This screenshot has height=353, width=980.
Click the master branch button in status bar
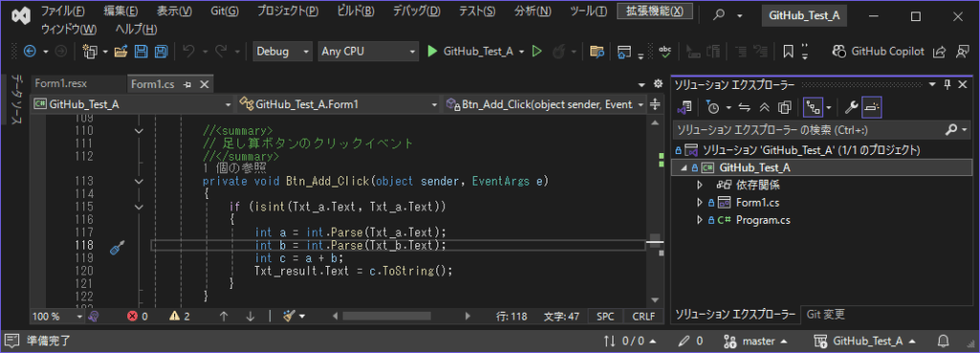755,342
